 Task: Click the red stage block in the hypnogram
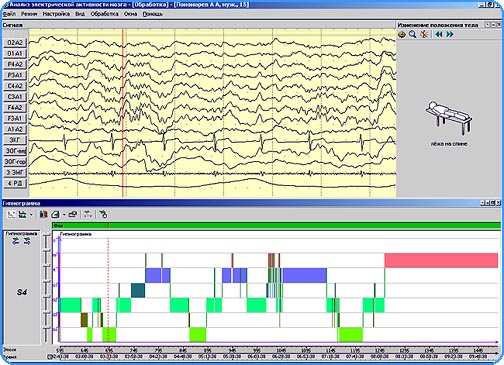tap(441, 260)
